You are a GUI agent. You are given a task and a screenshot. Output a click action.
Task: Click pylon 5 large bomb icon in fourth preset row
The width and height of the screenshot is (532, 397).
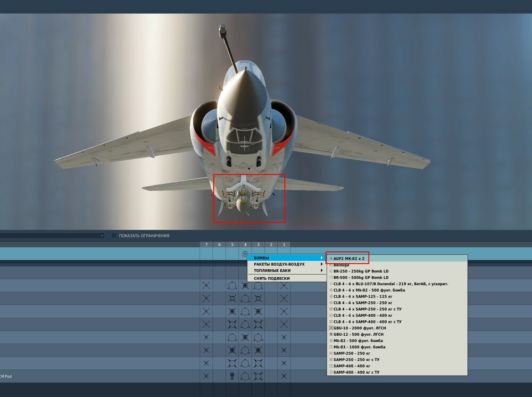[x=232, y=325]
